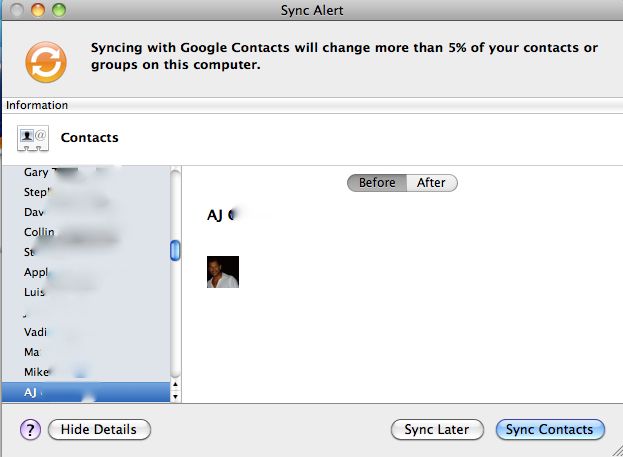The image size is (623, 457).
Task: Select the Vadi contact entry
Action: tap(36, 332)
